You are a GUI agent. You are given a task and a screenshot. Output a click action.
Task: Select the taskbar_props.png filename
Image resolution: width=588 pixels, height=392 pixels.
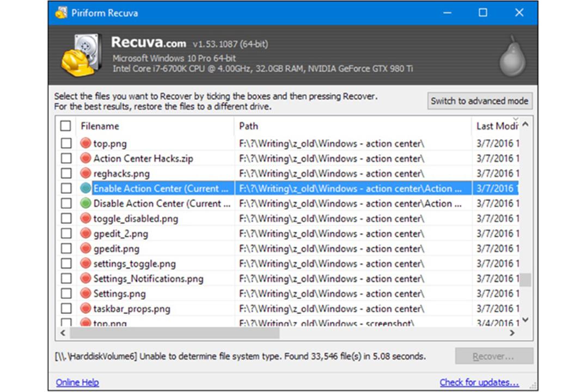coord(132,309)
